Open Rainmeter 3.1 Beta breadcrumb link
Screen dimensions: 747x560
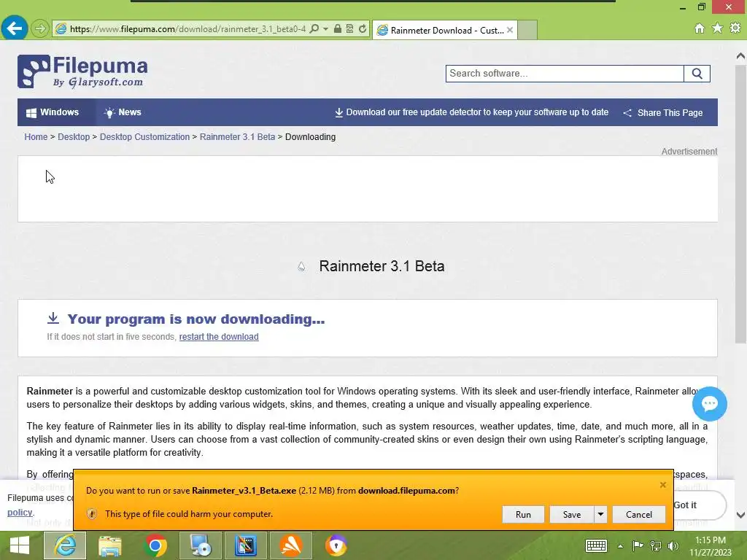click(237, 137)
